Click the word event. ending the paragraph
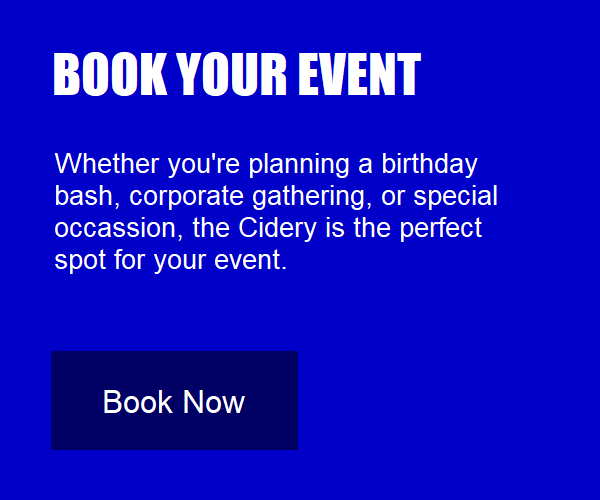This screenshot has width=600, height=500. coord(251,260)
